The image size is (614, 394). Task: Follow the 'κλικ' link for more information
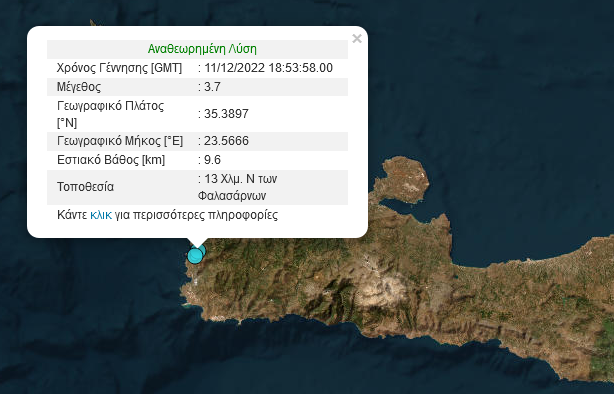(101, 215)
